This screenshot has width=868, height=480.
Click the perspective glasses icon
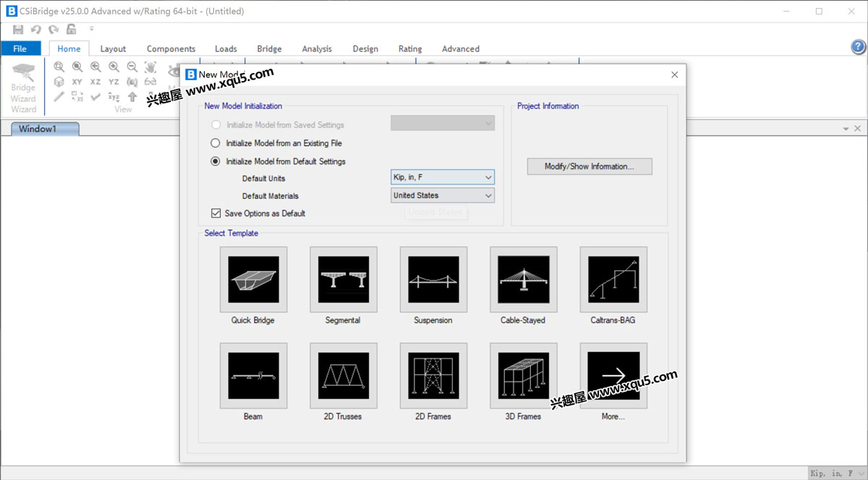tap(150, 82)
